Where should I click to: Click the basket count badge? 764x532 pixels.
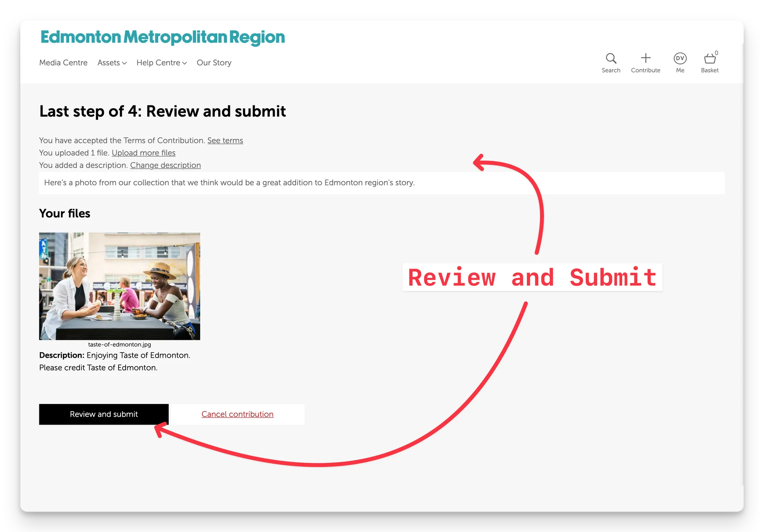[716, 52]
